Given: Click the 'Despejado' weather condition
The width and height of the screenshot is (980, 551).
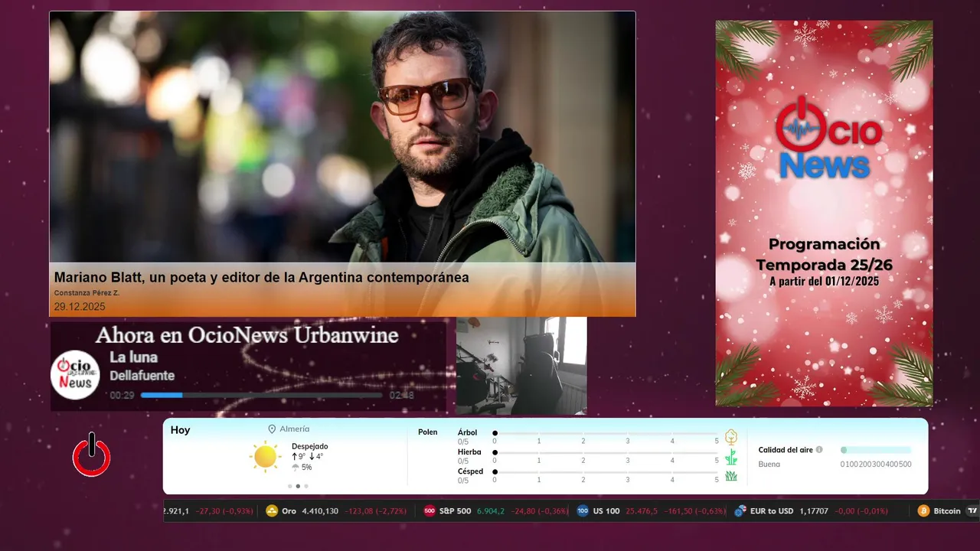Looking at the screenshot, I should click(x=309, y=446).
